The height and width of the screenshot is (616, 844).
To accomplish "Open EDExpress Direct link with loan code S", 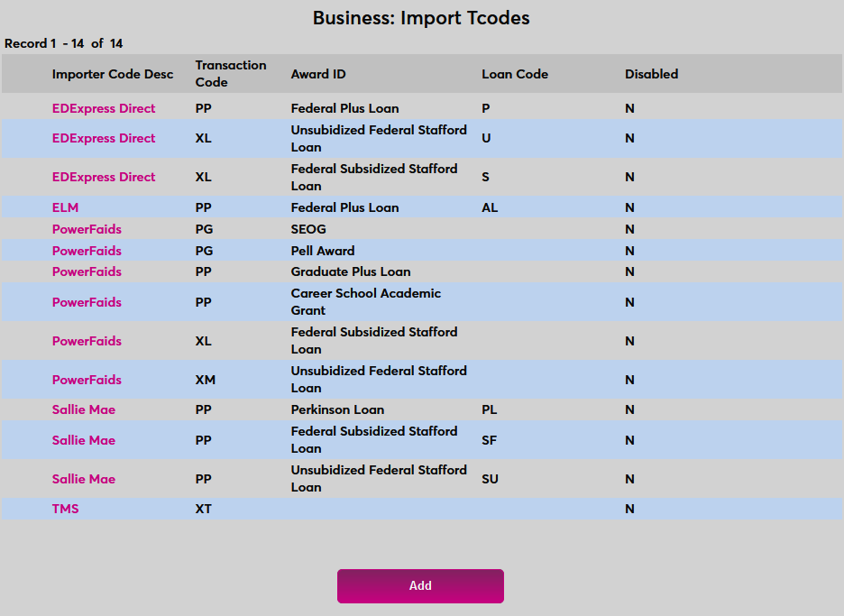I will pos(104,177).
